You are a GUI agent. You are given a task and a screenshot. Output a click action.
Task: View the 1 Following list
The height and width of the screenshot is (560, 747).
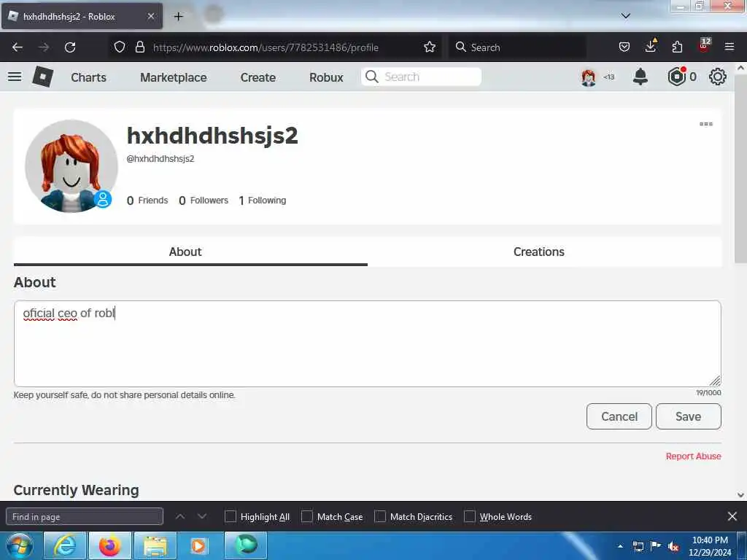tap(263, 201)
